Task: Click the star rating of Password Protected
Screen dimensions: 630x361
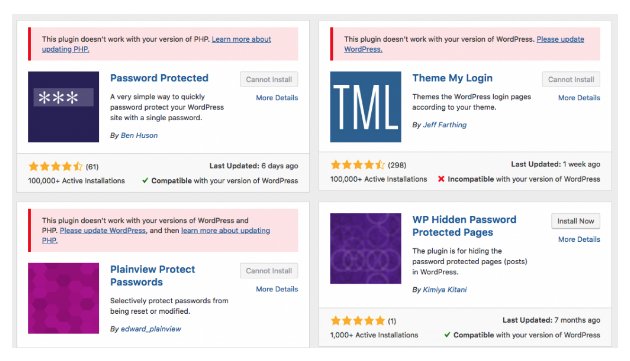Action: tap(55, 166)
